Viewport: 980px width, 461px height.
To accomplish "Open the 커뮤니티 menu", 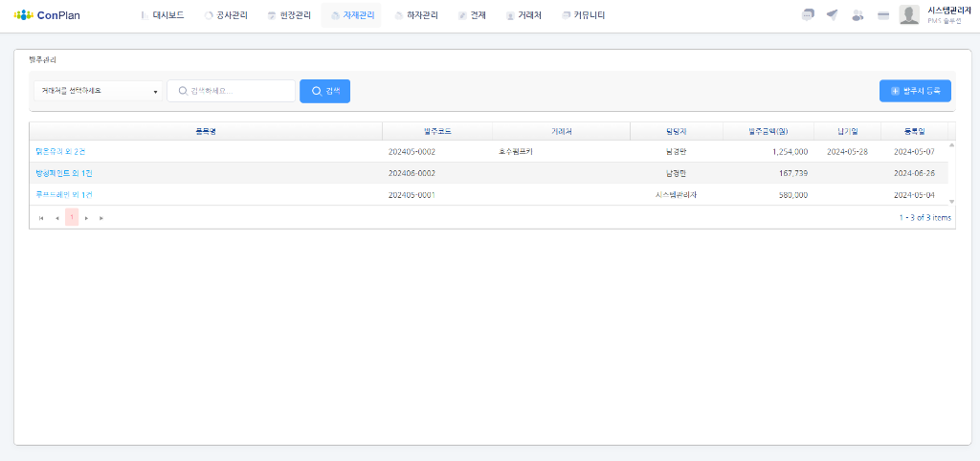I will (584, 15).
